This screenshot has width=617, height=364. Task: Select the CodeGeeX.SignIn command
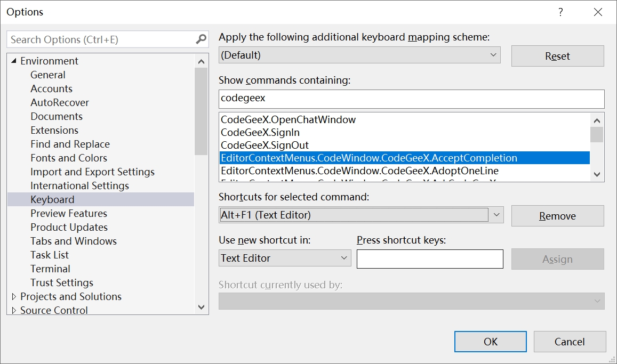click(x=405, y=133)
